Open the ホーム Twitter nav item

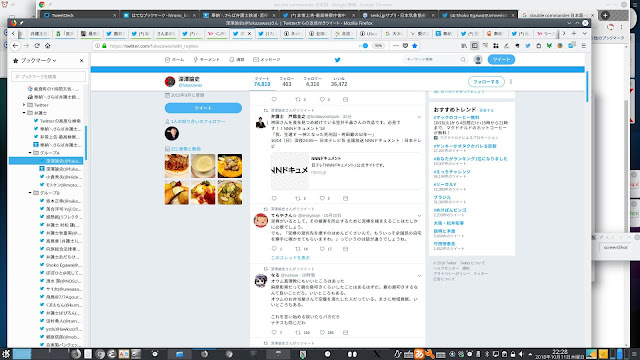pos(174,60)
